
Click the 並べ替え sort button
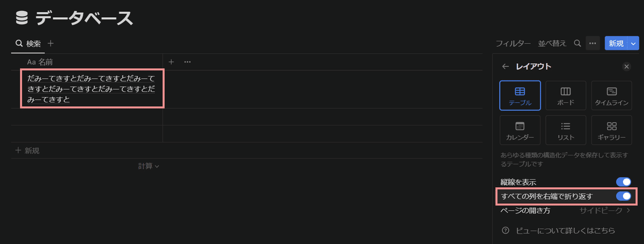pos(552,43)
